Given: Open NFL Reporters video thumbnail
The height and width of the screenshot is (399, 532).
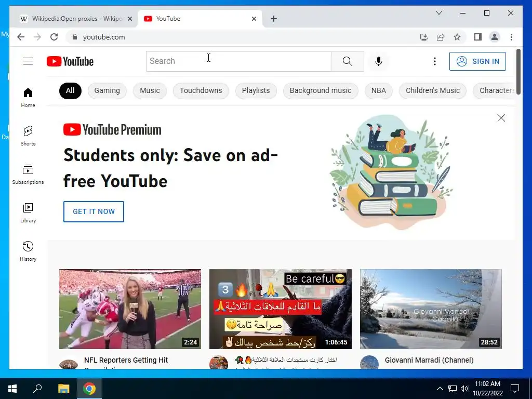Looking at the screenshot, I should [130, 309].
